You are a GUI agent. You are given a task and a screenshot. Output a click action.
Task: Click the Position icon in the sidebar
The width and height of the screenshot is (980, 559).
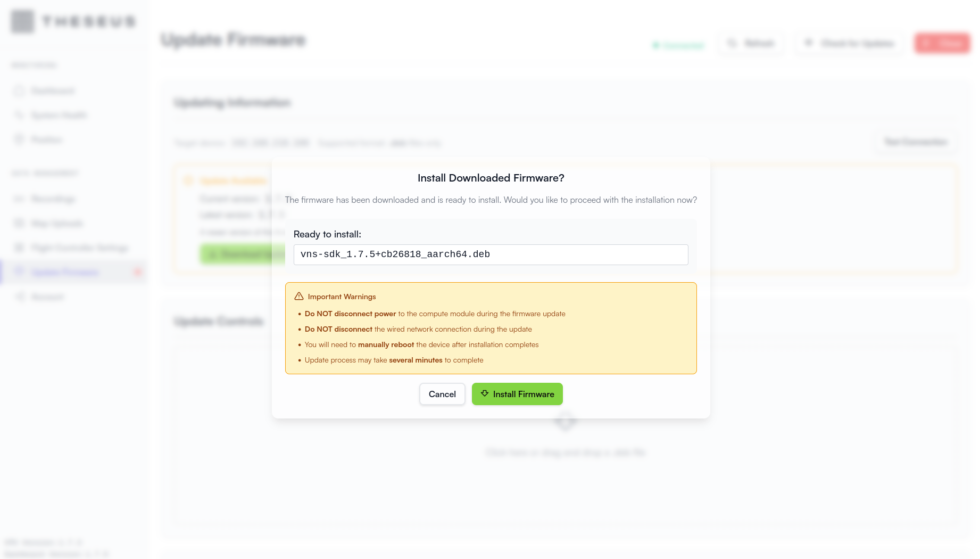19,139
